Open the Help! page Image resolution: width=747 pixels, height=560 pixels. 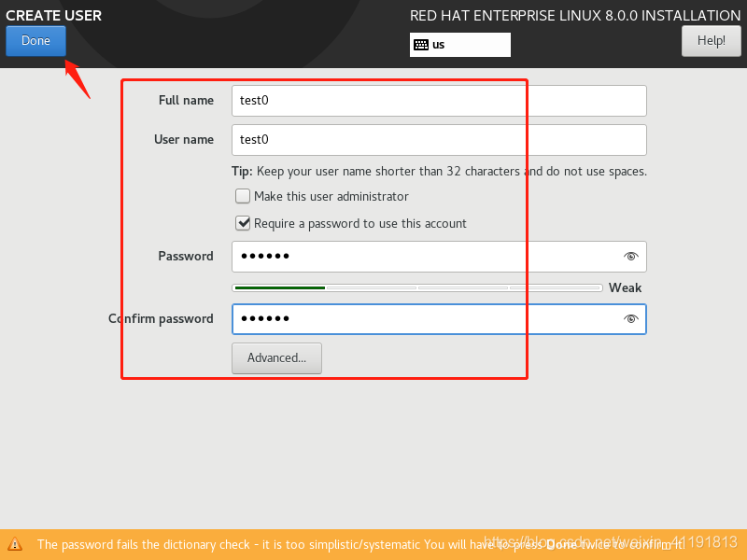click(711, 41)
